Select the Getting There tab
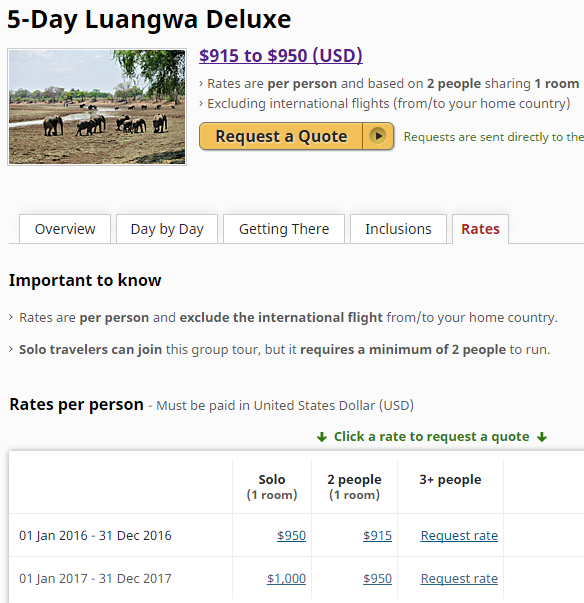The width and height of the screenshot is (584, 603). 284,229
